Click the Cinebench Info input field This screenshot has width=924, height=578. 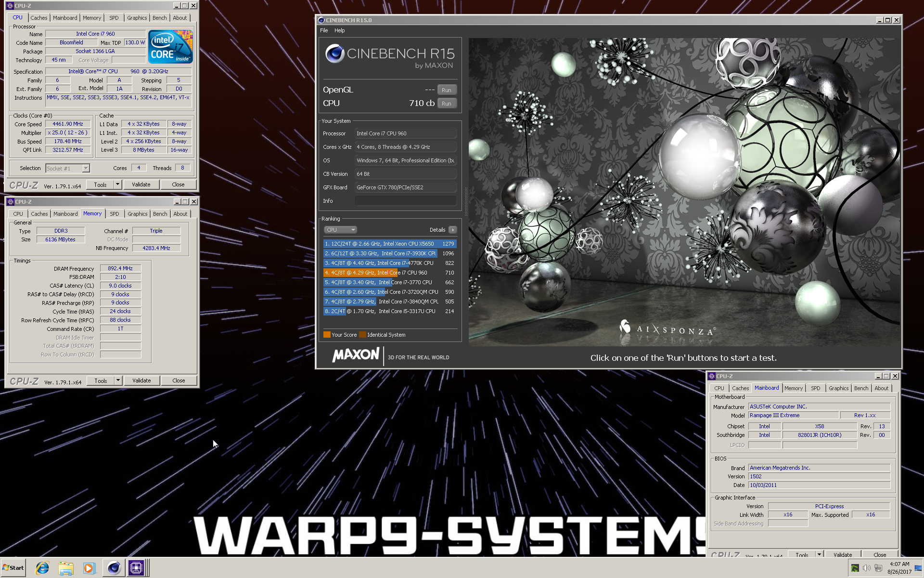pos(406,201)
